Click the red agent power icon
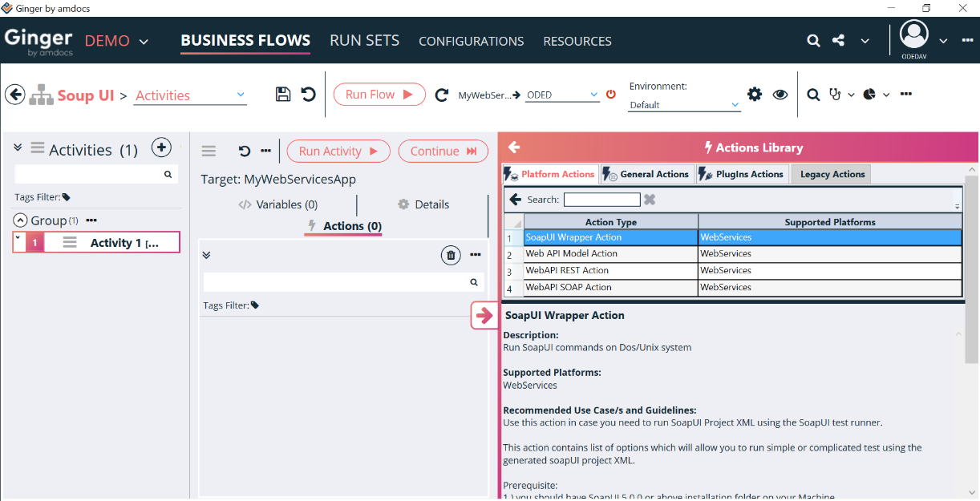This screenshot has width=980, height=501. (611, 95)
